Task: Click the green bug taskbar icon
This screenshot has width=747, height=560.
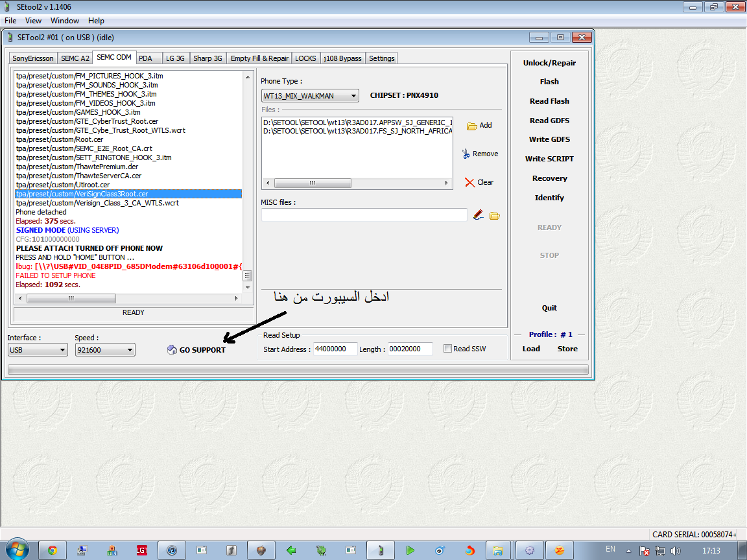Action: click(x=321, y=550)
